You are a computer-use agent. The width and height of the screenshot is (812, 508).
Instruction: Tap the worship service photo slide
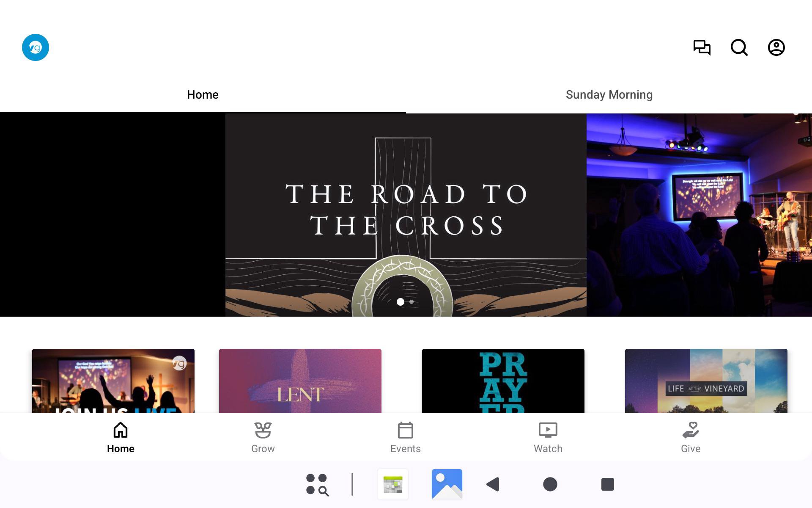[x=699, y=215]
